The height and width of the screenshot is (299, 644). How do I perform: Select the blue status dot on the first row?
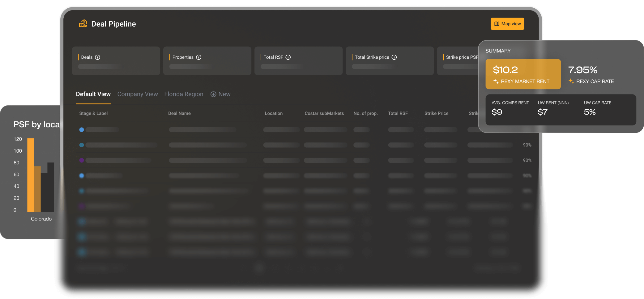81,130
